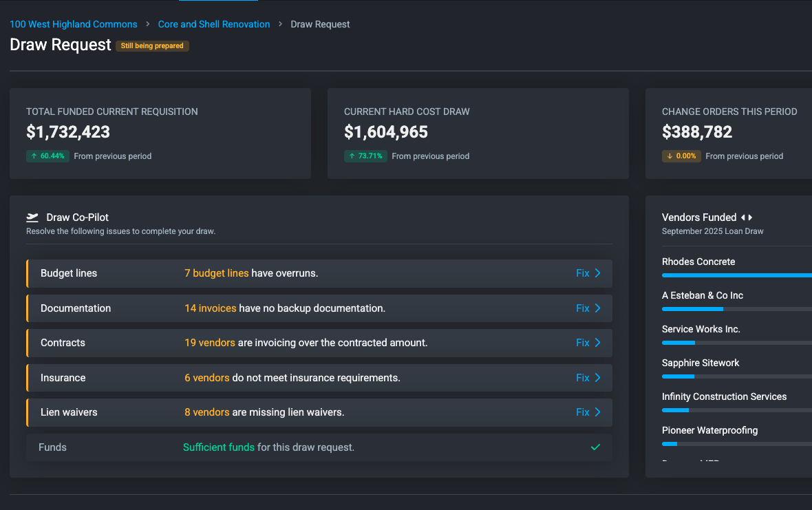The width and height of the screenshot is (812, 510).
Task: Click the Still being prepared status badge
Action: tap(152, 45)
